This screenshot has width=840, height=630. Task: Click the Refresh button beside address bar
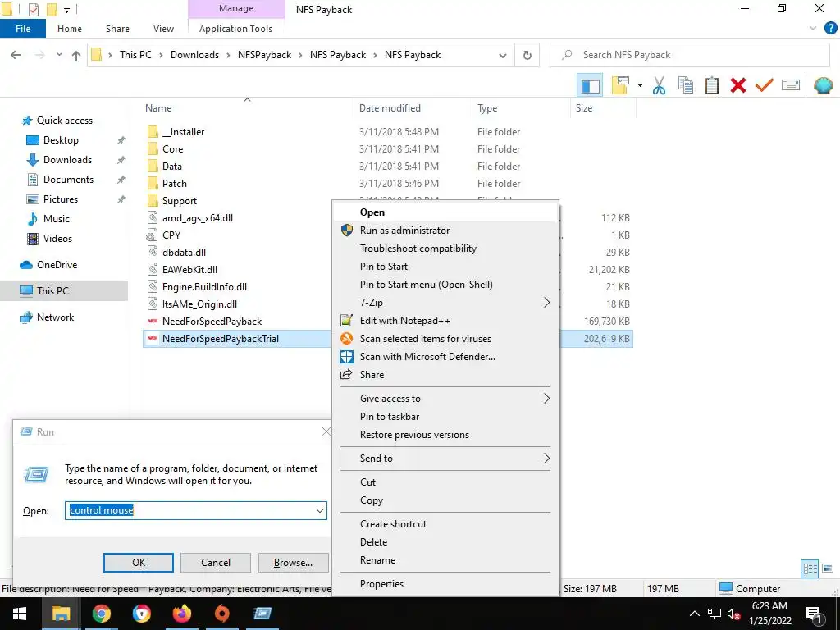tap(527, 55)
